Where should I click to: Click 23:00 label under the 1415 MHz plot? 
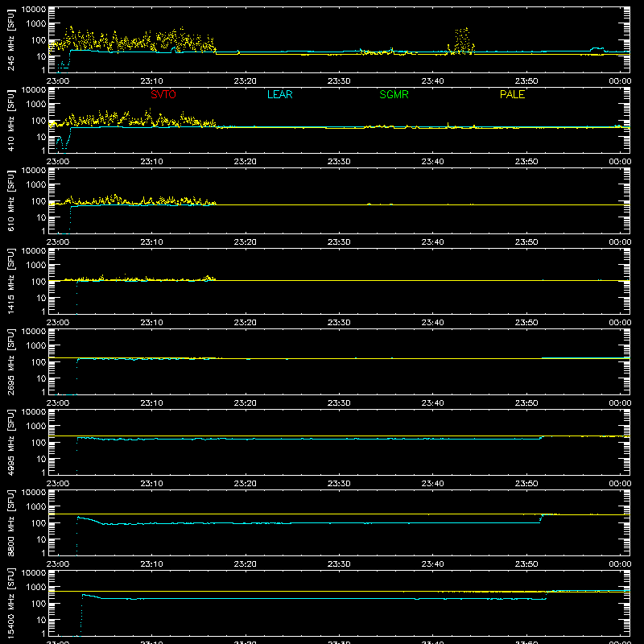click(57, 323)
